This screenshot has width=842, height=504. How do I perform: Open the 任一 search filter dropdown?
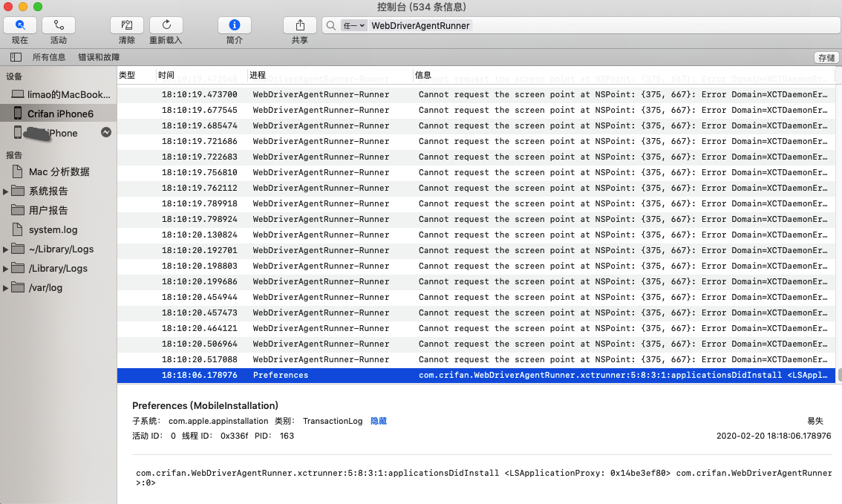tap(354, 25)
